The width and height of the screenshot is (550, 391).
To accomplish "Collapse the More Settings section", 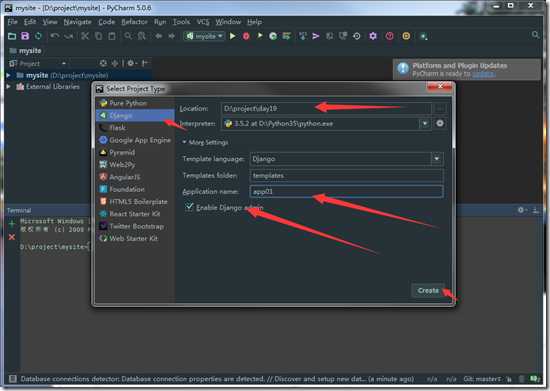I will tap(184, 142).
